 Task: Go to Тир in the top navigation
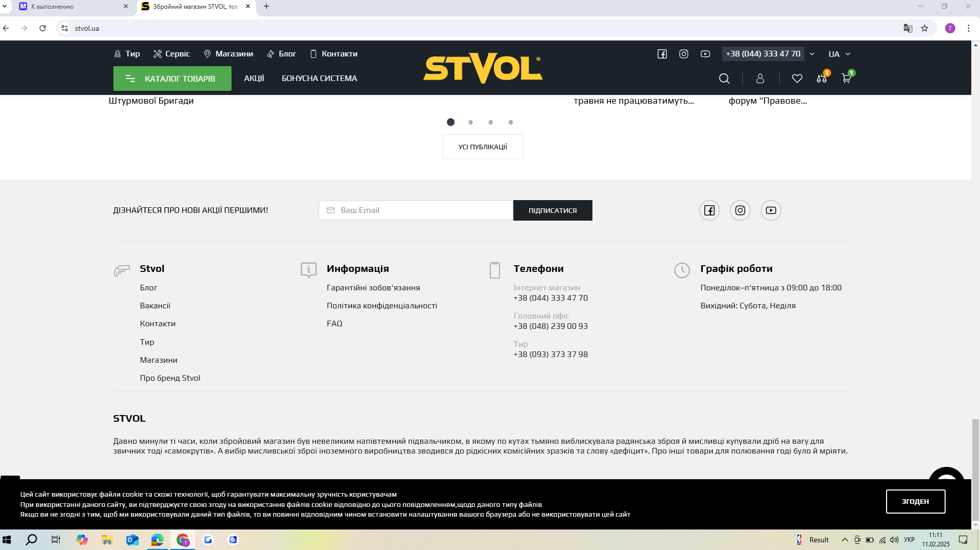[x=127, y=54]
